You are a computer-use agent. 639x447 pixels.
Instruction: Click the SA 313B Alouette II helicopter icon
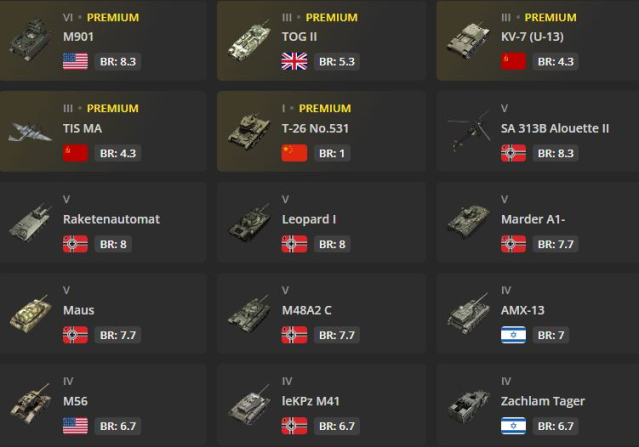click(x=468, y=131)
